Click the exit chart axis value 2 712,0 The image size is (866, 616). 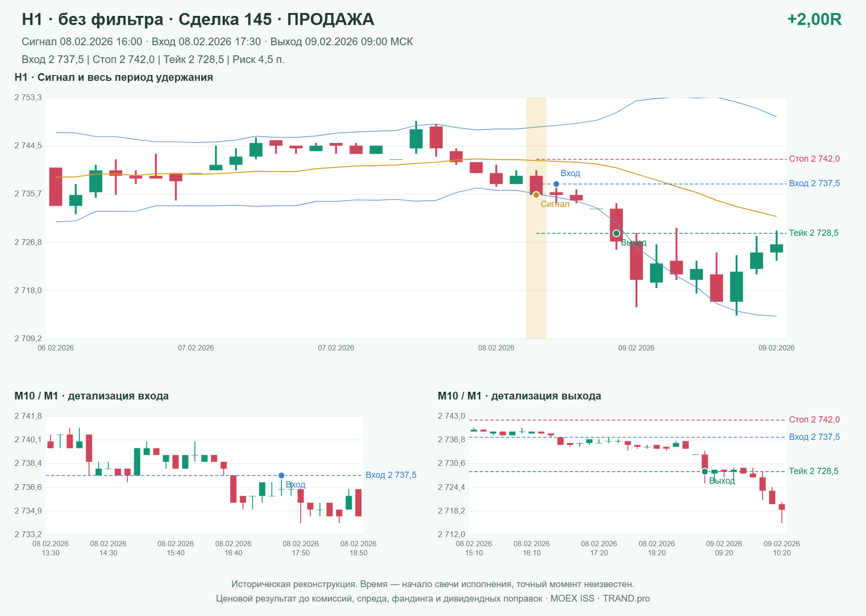tap(451, 535)
